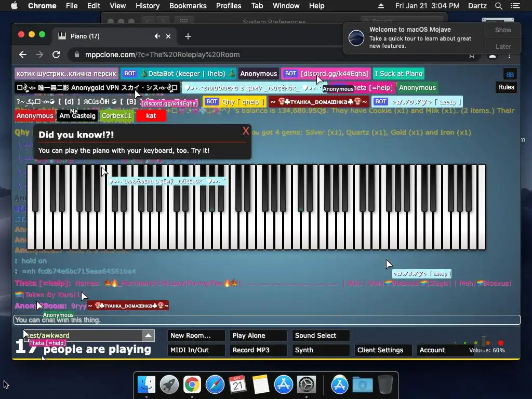Select the DataBot (keeper | !help) user tag
This screenshot has width=532, height=399.
(178, 74)
